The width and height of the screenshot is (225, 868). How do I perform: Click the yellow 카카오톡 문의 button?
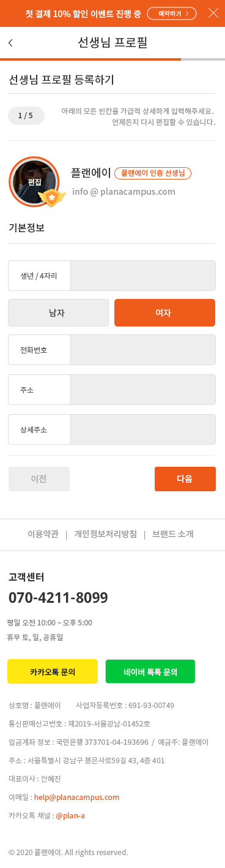53,671
